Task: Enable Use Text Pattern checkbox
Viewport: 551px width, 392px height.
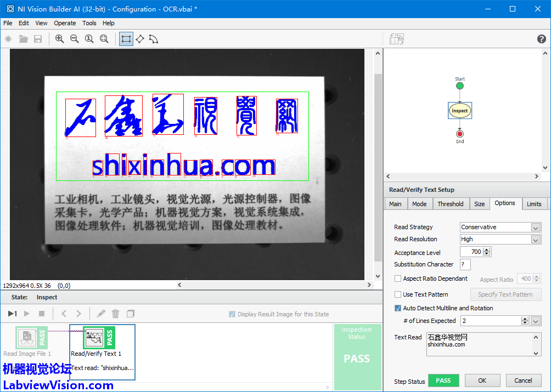Action: pyautogui.click(x=398, y=294)
